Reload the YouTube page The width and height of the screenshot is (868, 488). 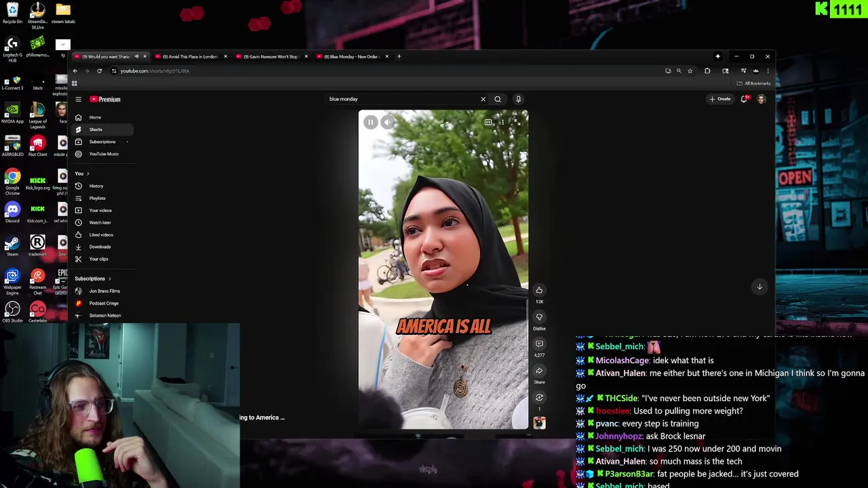tap(99, 70)
